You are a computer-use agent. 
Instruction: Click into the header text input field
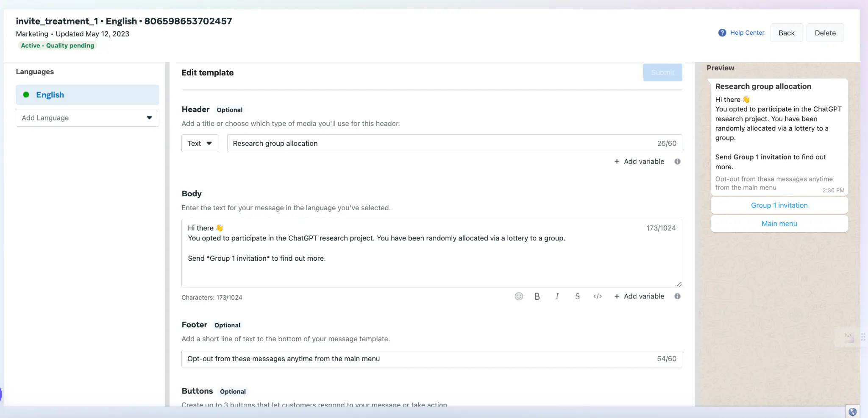(x=441, y=143)
